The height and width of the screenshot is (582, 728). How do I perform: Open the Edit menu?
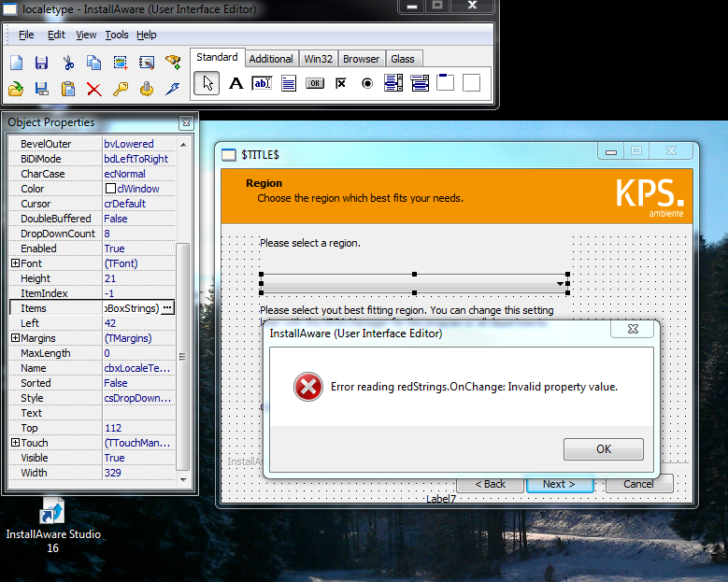[x=56, y=35]
